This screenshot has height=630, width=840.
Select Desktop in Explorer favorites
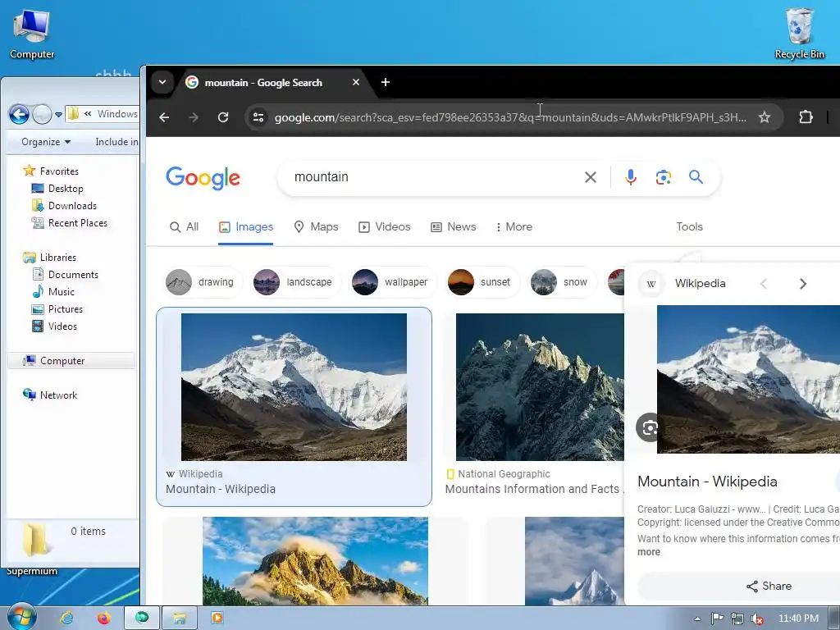(x=58, y=189)
